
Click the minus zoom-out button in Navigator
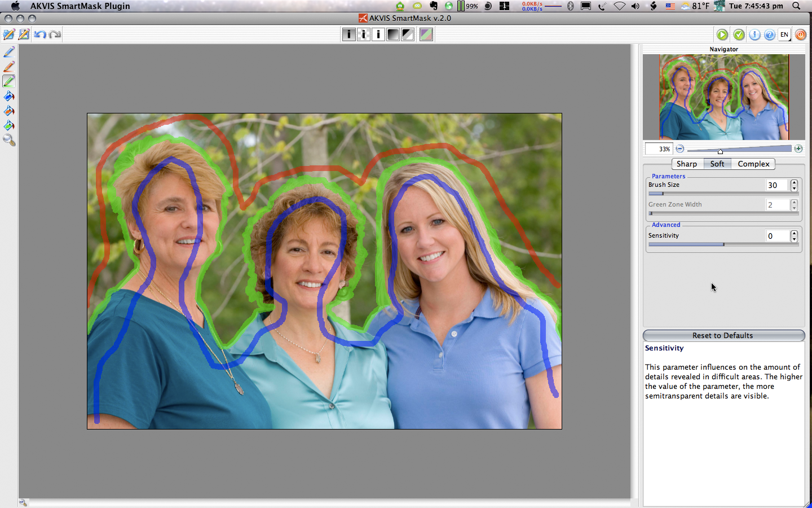[x=680, y=148]
